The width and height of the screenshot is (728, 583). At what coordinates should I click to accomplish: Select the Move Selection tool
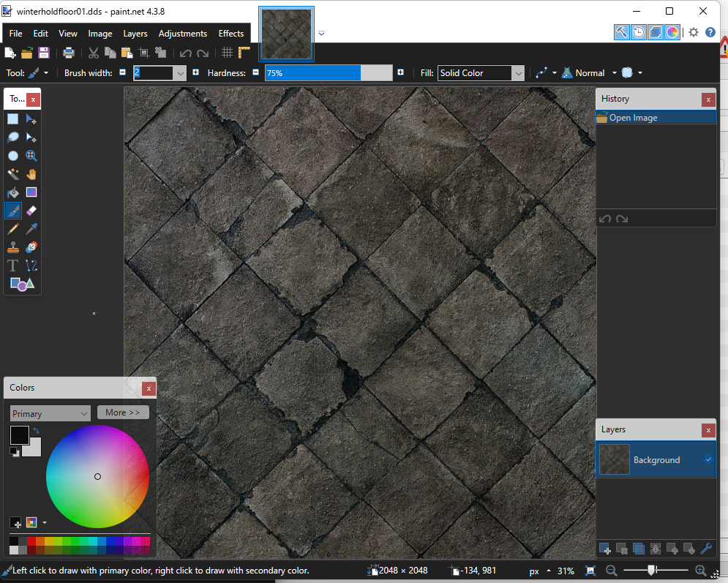pos(31,138)
